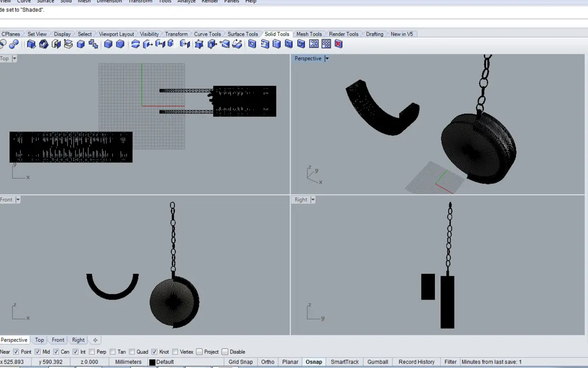Image resolution: width=588 pixels, height=368 pixels.
Task: Toggle the Int osnap checkbox
Action: click(75, 352)
